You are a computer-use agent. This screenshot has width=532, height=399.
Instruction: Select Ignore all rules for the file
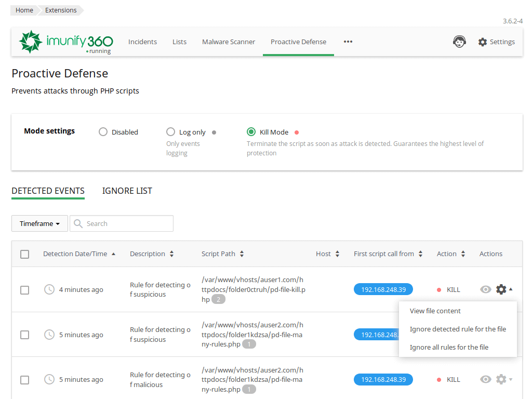coord(449,347)
